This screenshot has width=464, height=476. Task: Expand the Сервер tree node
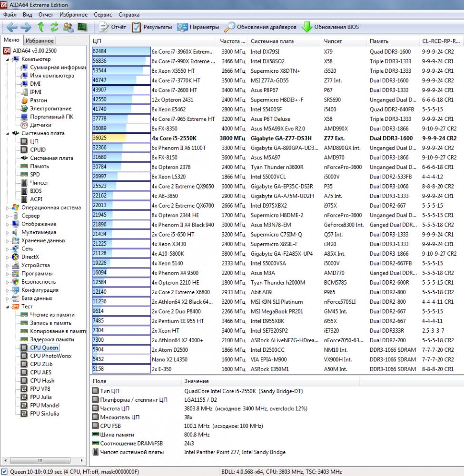[x=8, y=216]
